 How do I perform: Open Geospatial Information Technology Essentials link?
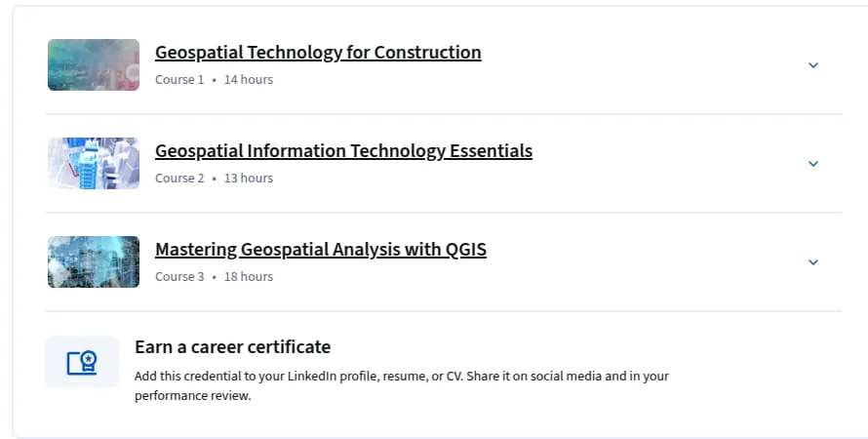pyautogui.click(x=343, y=150)
